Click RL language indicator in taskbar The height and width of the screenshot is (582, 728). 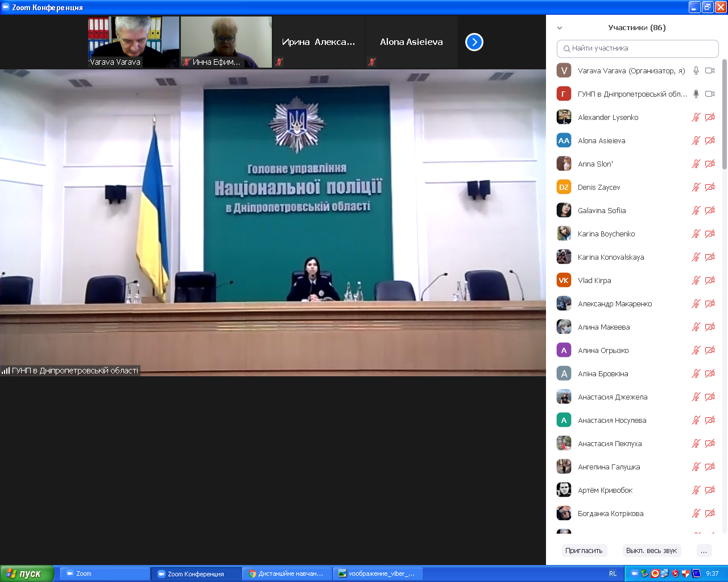pos(613,573)
